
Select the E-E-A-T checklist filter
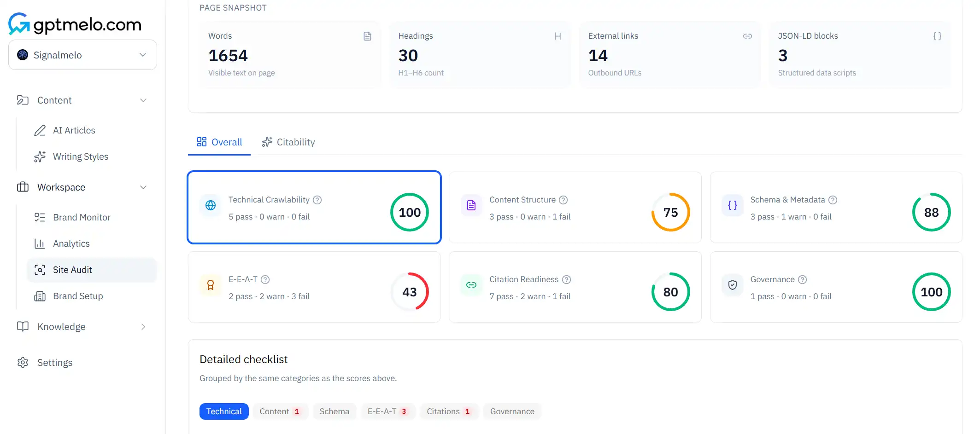coord(388,411)
